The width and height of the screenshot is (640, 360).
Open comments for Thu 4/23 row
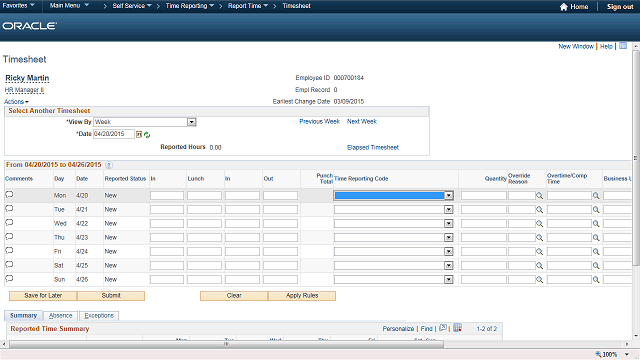(9, 237)
